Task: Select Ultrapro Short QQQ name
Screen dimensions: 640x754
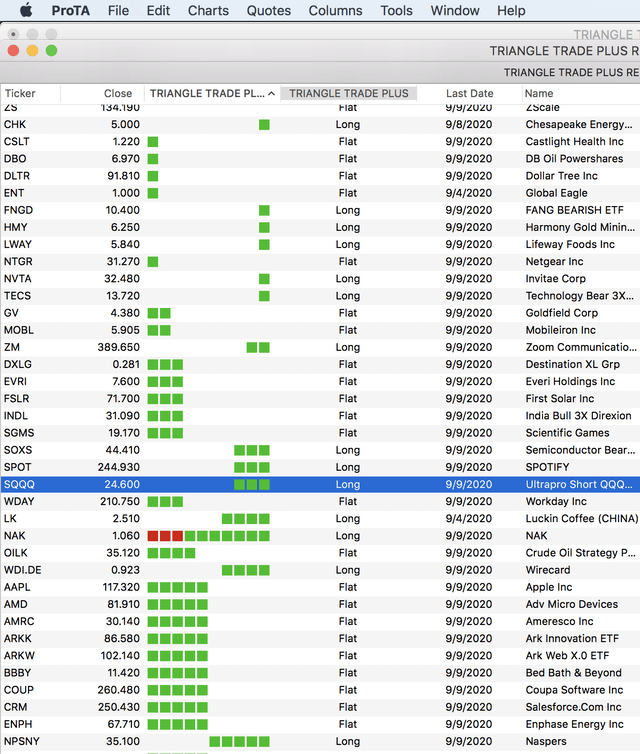Action: pos(579,484)
